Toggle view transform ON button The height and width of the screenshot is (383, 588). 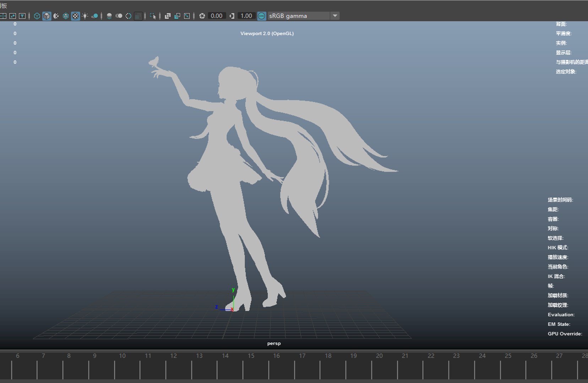pos(261,16)
